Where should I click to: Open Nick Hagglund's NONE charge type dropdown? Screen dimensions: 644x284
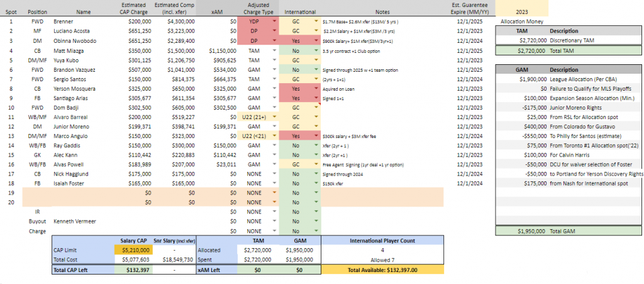275,174
